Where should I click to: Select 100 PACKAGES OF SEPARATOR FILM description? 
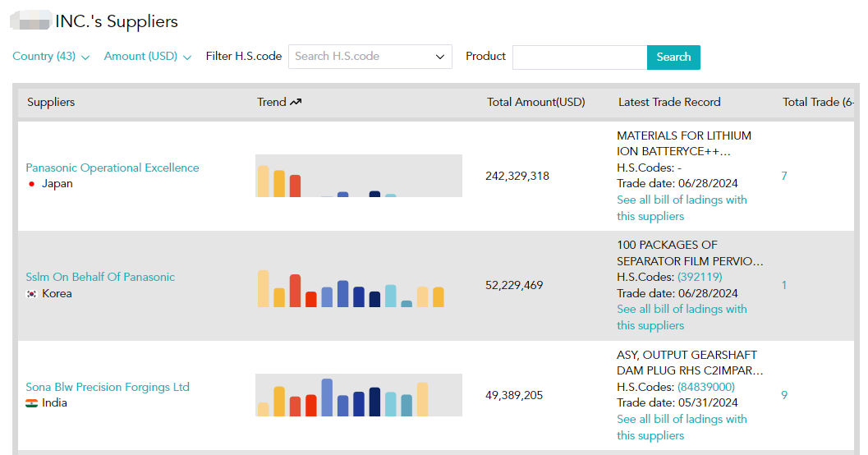click(690, 253)
